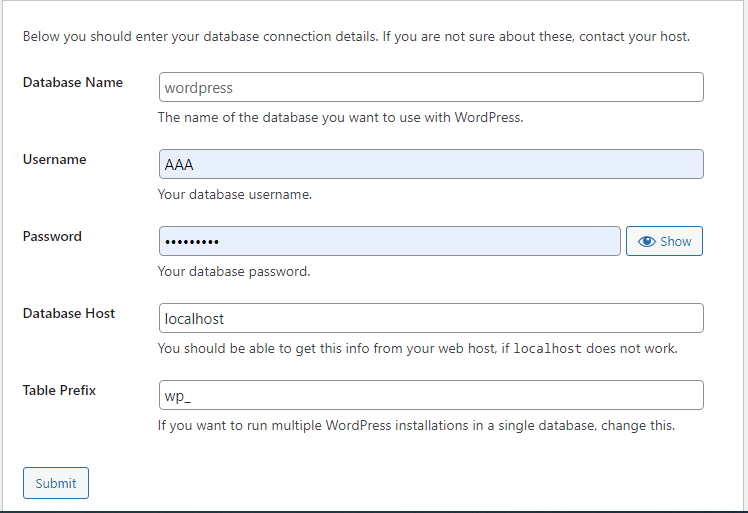
Task: Click the intro paragraph about database connection details
Action: tap(356, 37)
